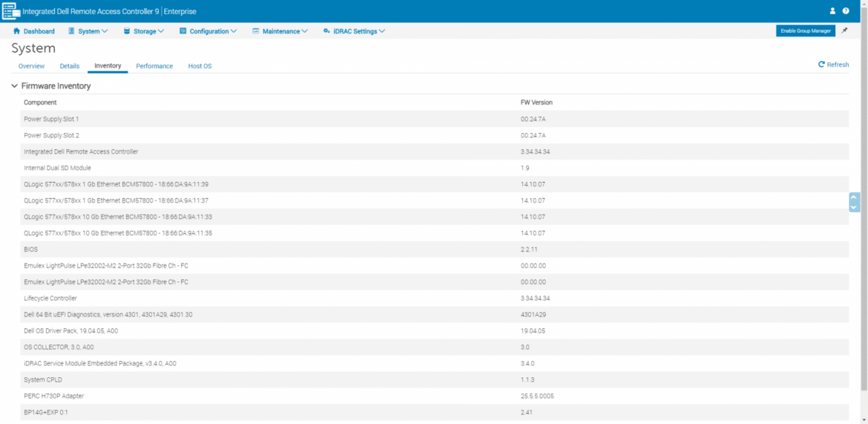Click the Configuration menu icon
Image resolution: width=868 pixels, height=424 pixels.
tap(183, 31)
